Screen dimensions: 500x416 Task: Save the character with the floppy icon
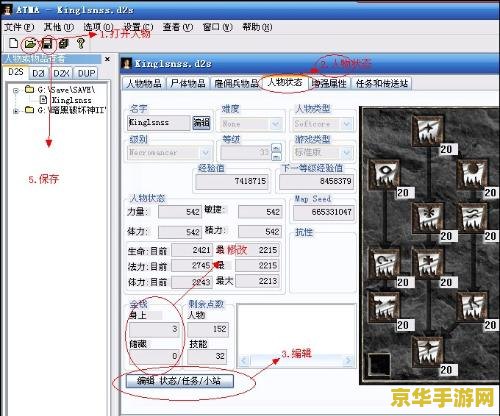coord(47,44)
